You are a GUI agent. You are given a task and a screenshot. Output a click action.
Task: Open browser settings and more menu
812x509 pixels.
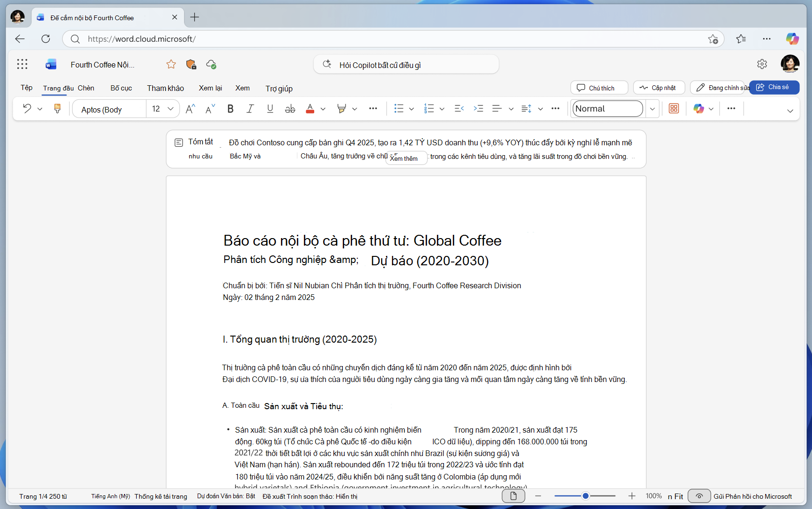(767, 39)
